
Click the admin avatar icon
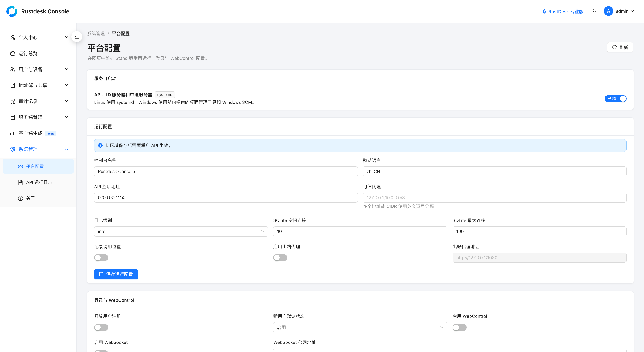tap(608, 11)
